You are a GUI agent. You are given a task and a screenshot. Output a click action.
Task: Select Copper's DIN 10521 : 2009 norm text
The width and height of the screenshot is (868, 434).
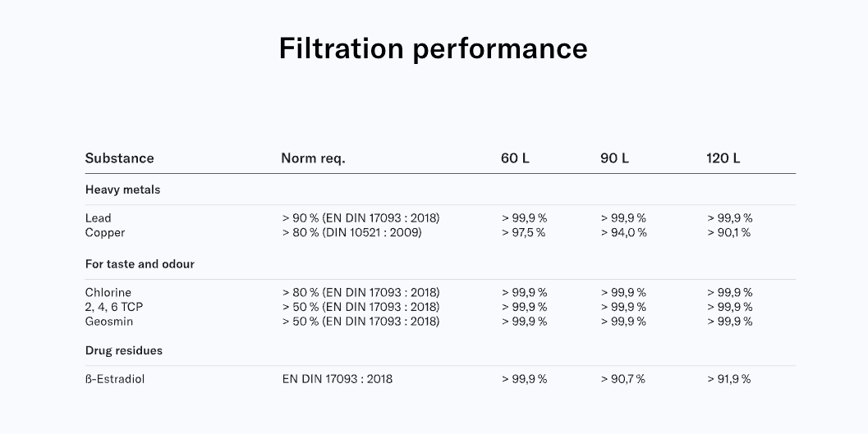pyautogui.click(x=371, y=233)
